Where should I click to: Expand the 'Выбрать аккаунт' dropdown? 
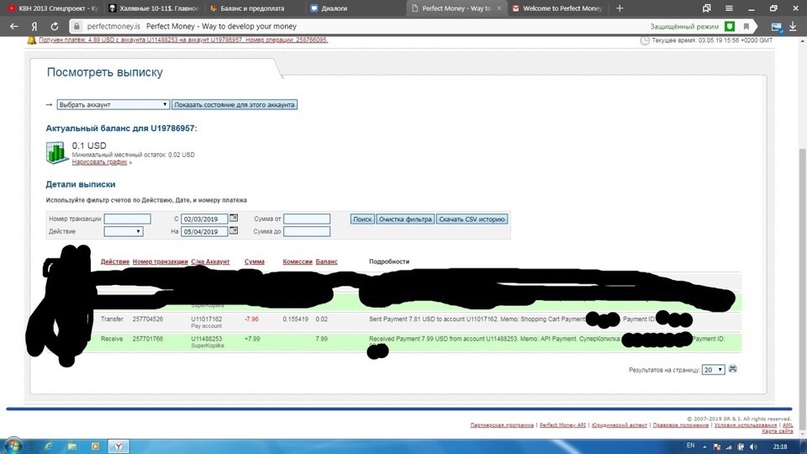113,104
